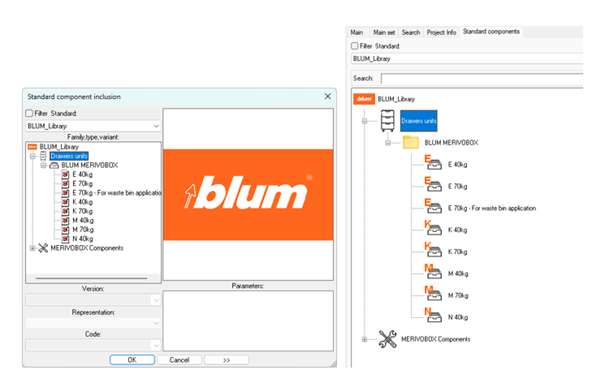
Task: Click the Cancel button
Action: point(179,360)
